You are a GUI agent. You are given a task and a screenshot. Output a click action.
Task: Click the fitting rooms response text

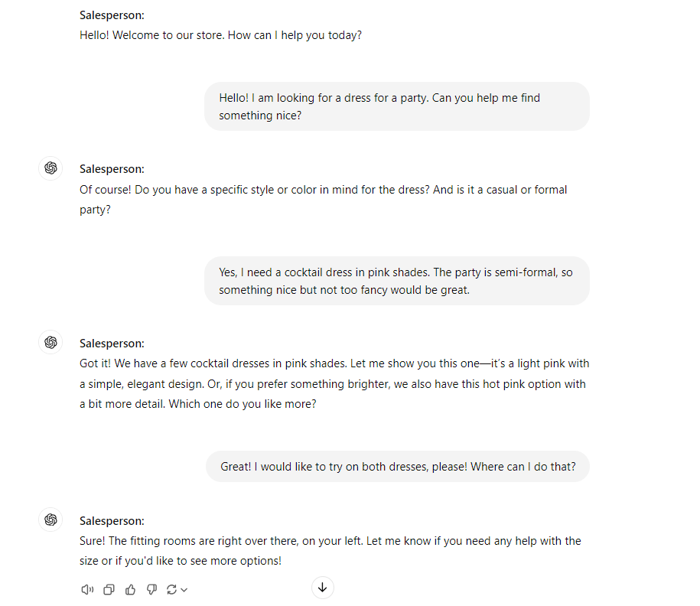(330, 550)
